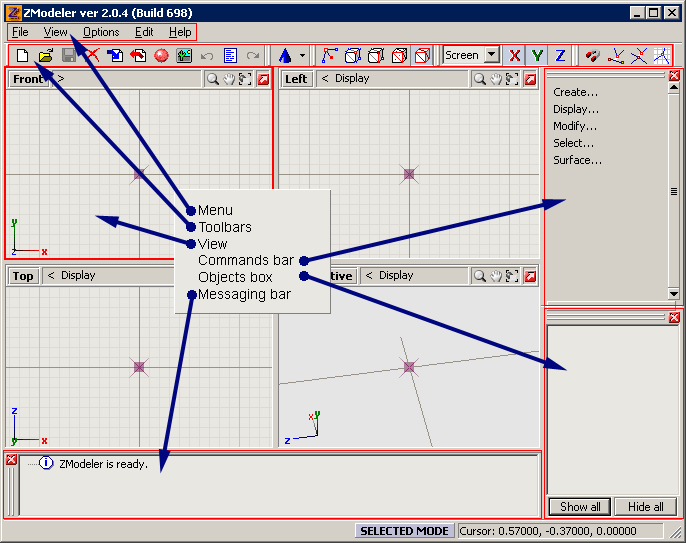Toggle the green Y axis button

click(x=537, y=56)
